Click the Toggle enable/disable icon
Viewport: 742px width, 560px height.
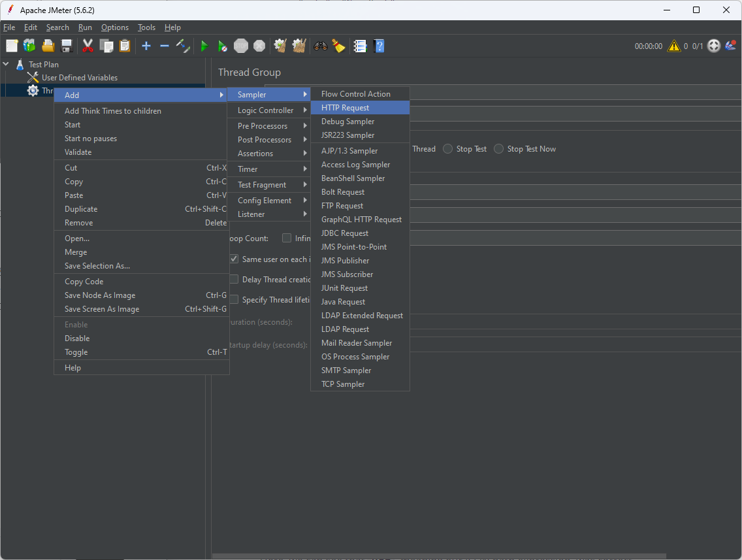coord(183,46)
